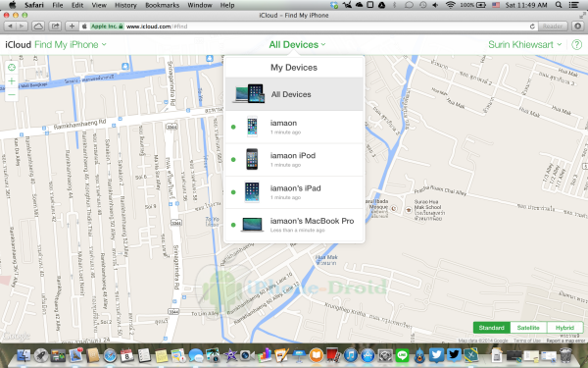
Task: Select iamaon's iPad device
Action: 294,192
